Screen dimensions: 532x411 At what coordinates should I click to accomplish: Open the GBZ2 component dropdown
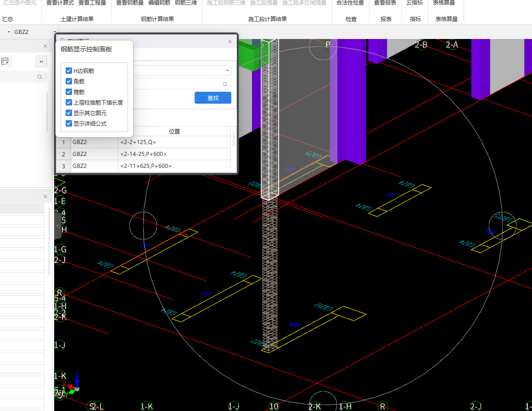point(55,32)
